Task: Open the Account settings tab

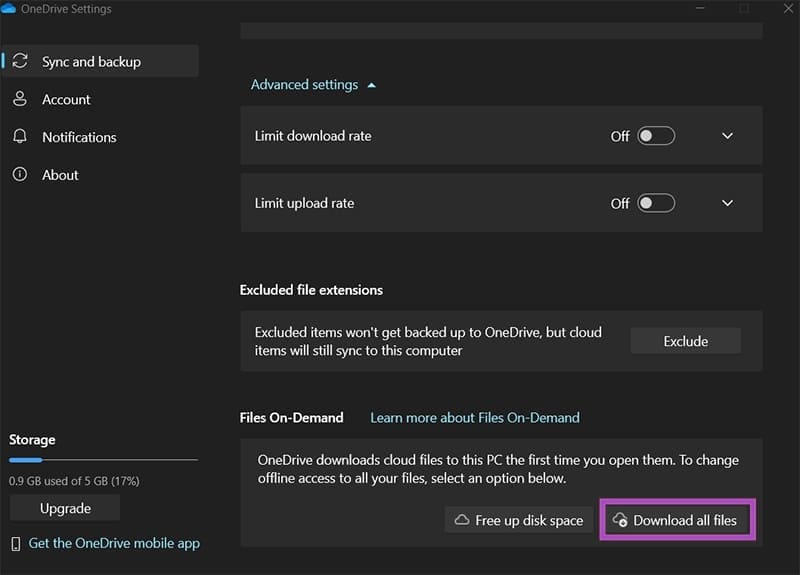Action: [x=66, y=100]
